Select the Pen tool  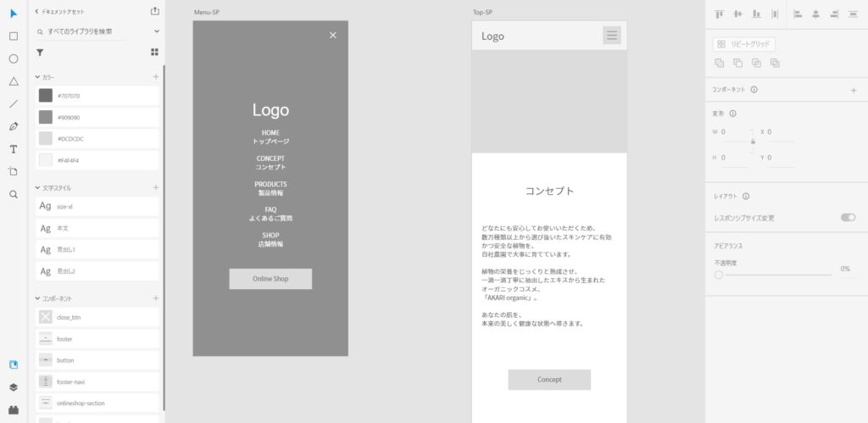[14, 126]
